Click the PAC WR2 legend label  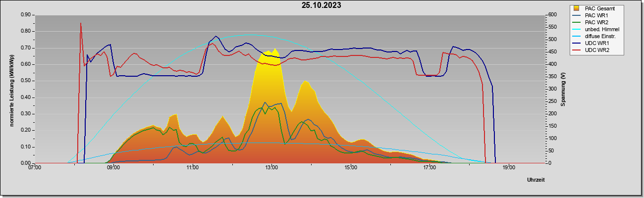pos(596,22)
